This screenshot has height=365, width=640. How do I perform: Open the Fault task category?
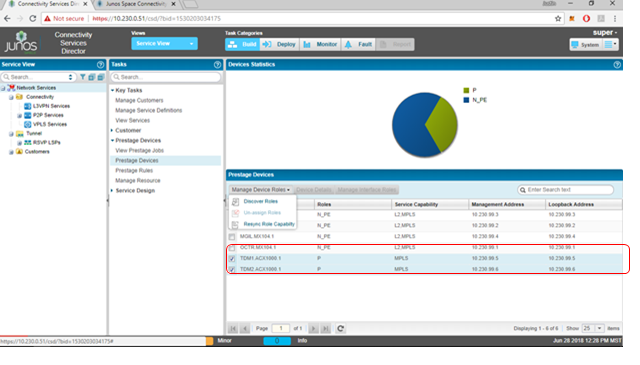coord(359,44)
